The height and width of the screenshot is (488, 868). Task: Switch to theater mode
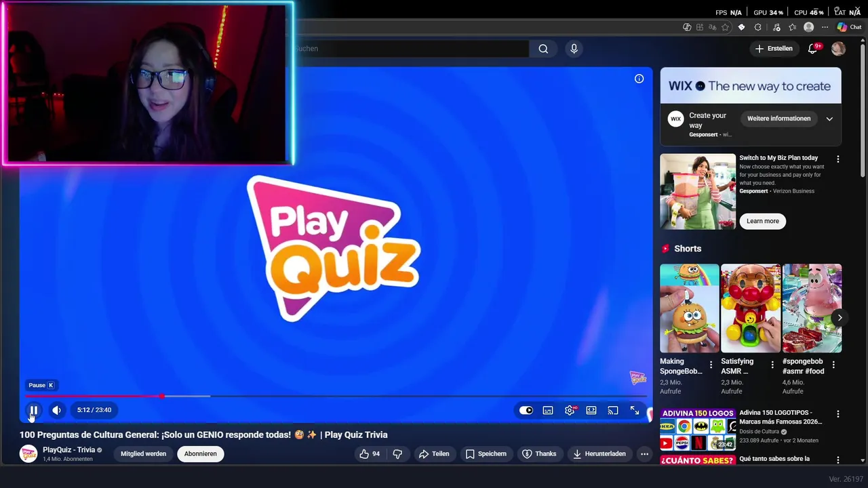(591, 410)
